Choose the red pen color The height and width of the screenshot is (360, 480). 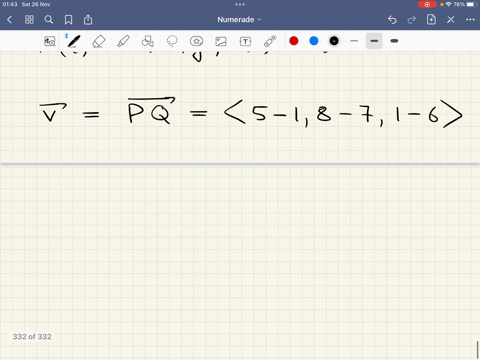(x=294, y=41)
